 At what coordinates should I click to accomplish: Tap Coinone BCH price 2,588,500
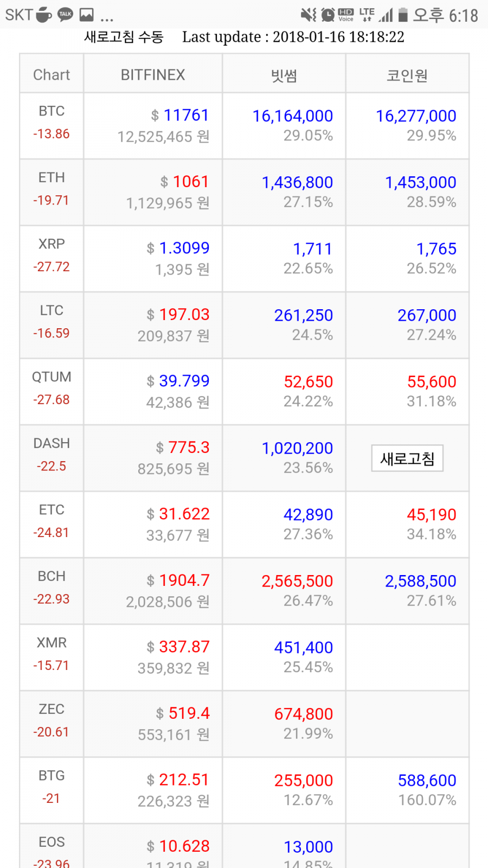tap(421, 581)
